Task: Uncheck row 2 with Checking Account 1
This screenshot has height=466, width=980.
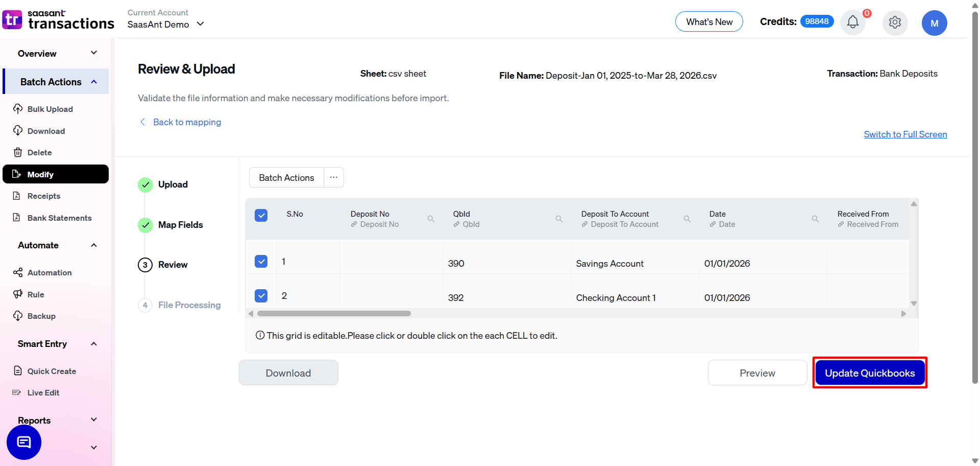Action: (261, 295)
